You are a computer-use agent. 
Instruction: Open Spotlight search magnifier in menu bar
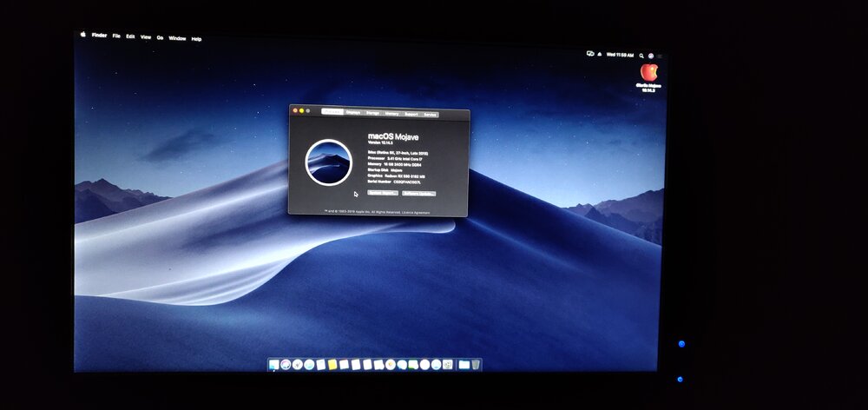coord(641,55)
